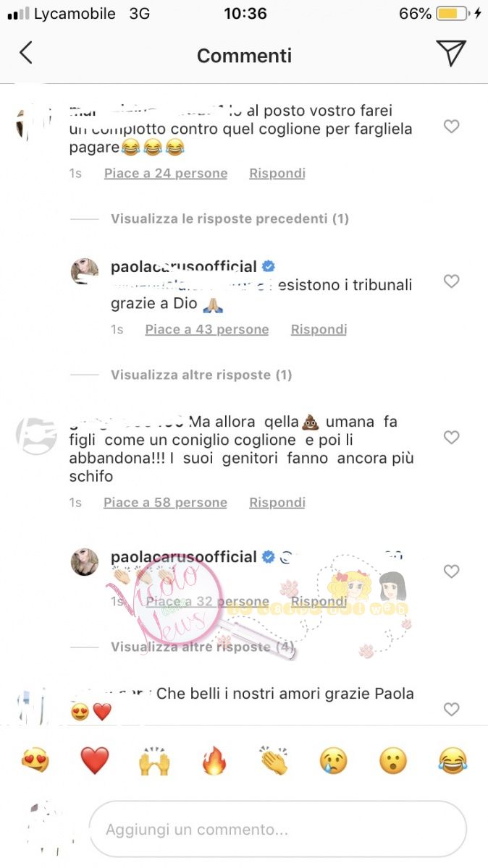Like Paola's 'esistono i tribunali' reply

[451, 281]
